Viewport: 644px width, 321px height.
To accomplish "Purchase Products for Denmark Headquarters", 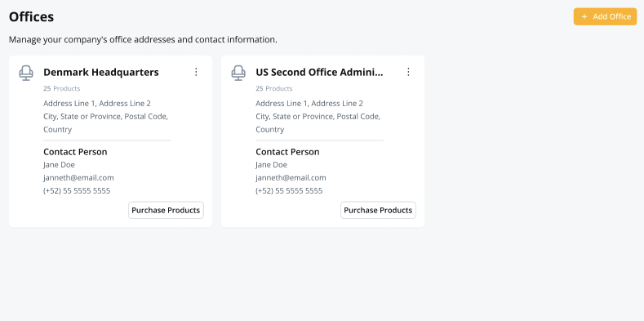I will pyautogui.click(x=166, y=210).
